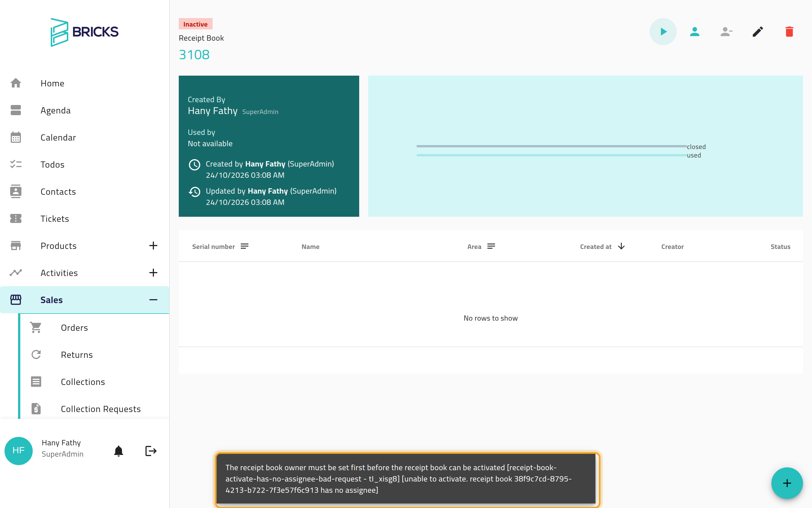This screenshot has height=508, width=812.
Task: Click the Tickets icon in sidebar
Action: coord(16,218)
